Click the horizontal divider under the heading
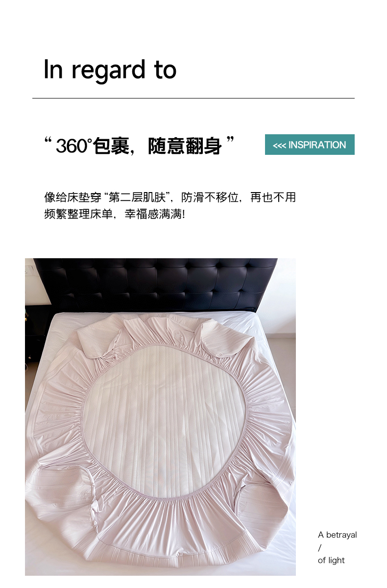 pos(193,98)
